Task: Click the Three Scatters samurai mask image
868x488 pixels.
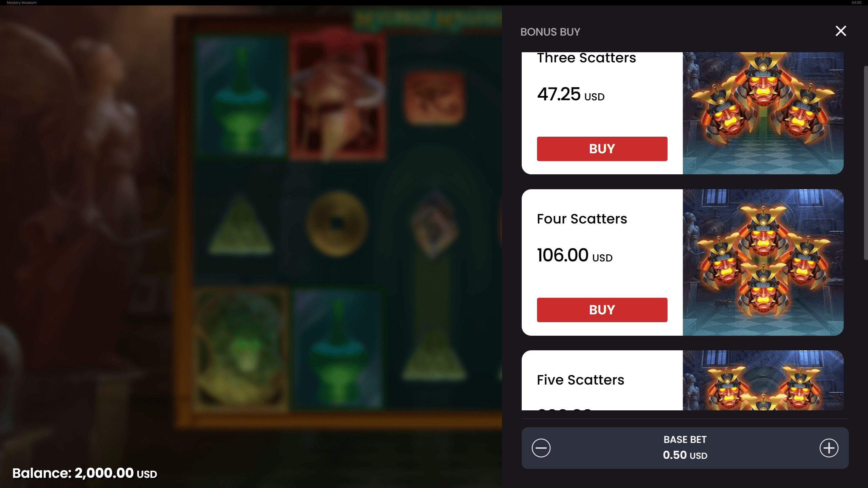Action: 763,113
